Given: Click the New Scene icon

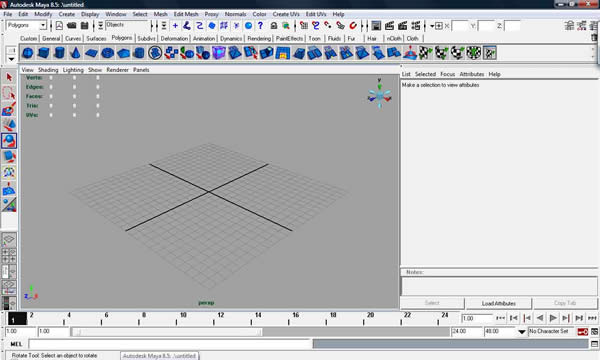Looking at the screenshot, I should [59, 26].
